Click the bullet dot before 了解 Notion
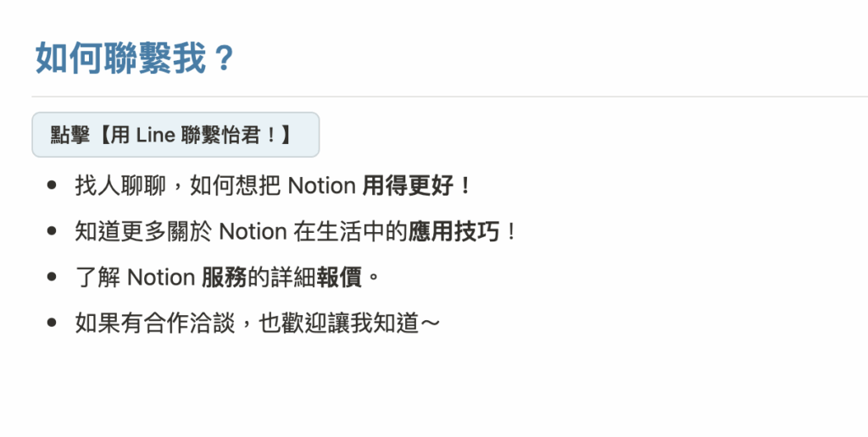Image resolution: width=868 pixels, height=437 pixels. 53,277
